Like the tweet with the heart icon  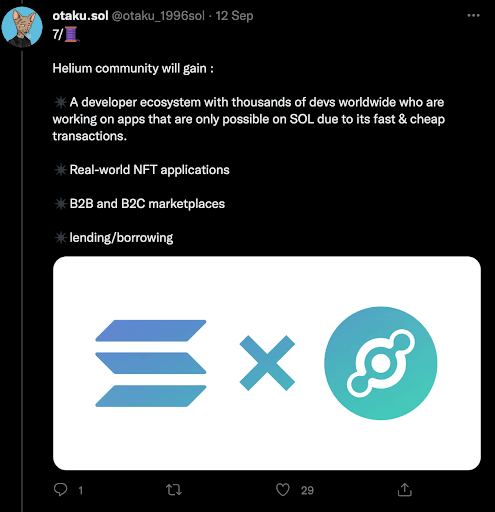283,490
